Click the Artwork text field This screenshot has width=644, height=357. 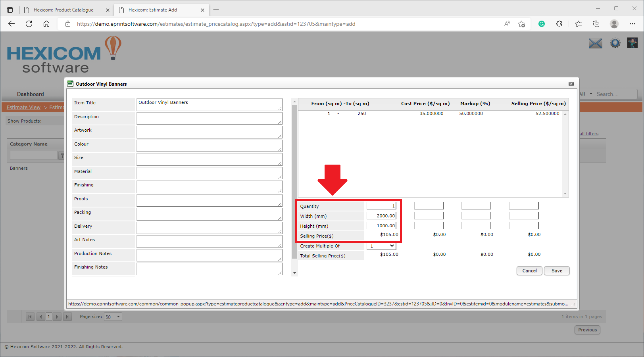210,132
